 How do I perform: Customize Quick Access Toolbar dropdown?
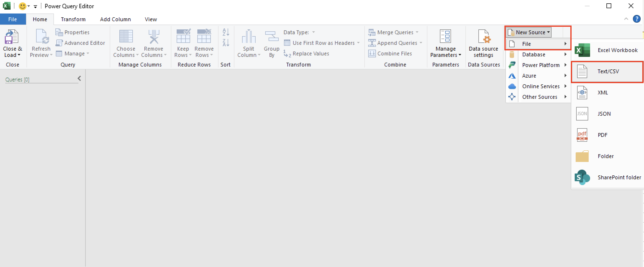pyautogui.click(x=35, y=7)
